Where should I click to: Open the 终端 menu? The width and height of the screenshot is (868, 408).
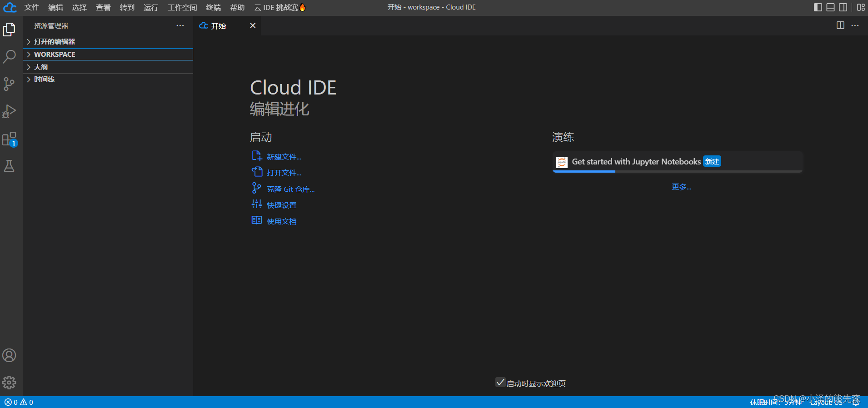[213, 7]
